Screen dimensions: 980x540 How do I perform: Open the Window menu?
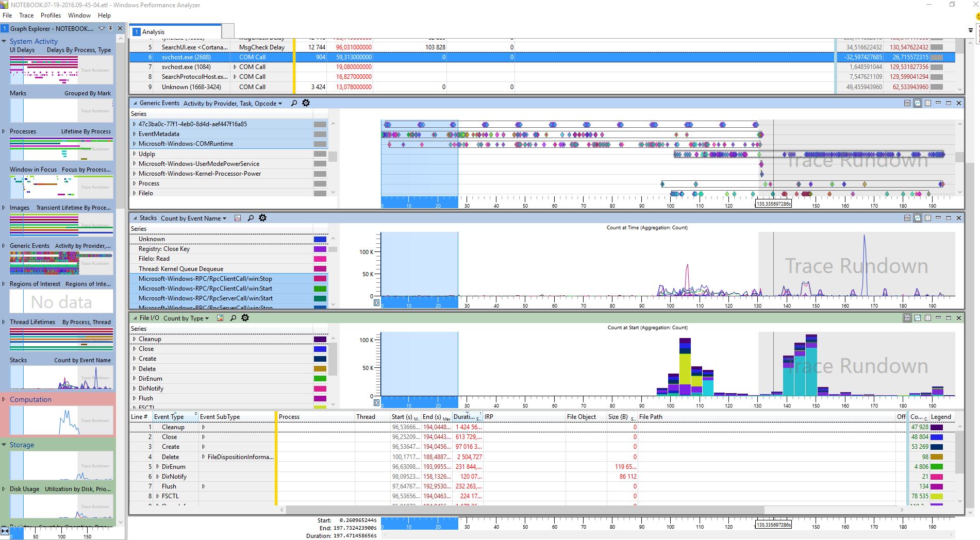79,15
